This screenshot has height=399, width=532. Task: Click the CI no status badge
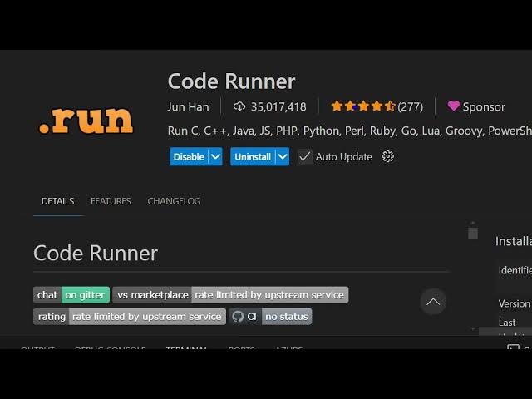pos(270,317)
